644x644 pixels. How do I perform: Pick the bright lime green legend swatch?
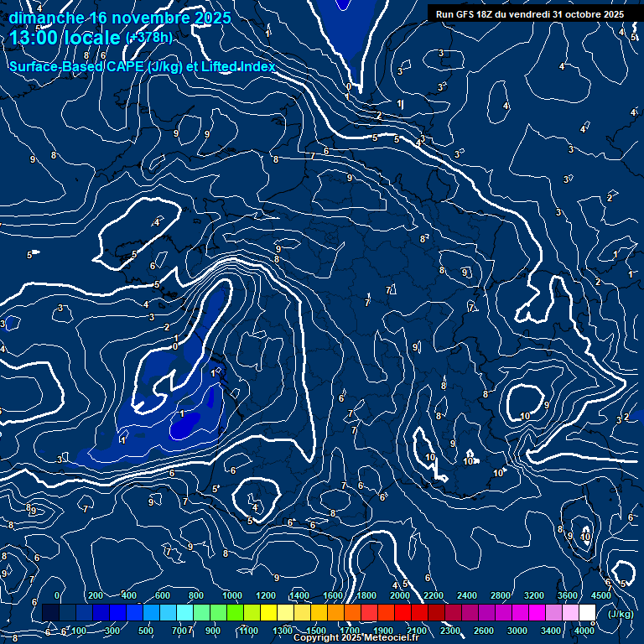click(x=236, y=612)
